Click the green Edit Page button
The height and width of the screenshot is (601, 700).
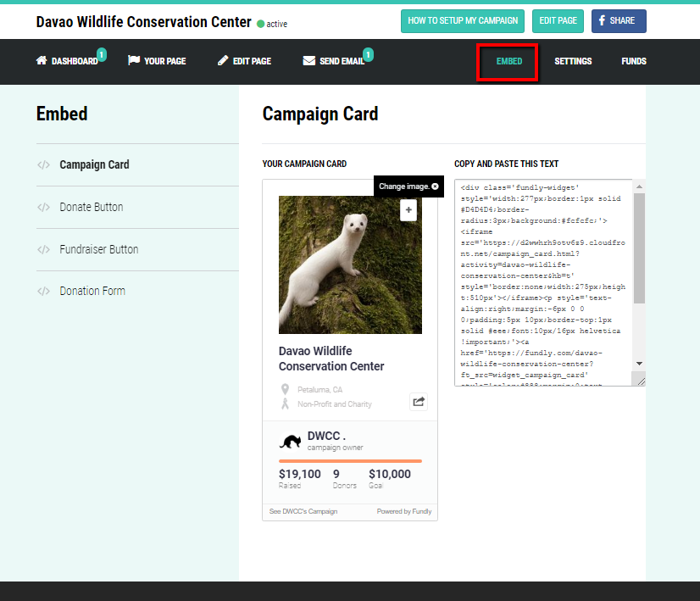pyautogui.click(x=558, y=21)
